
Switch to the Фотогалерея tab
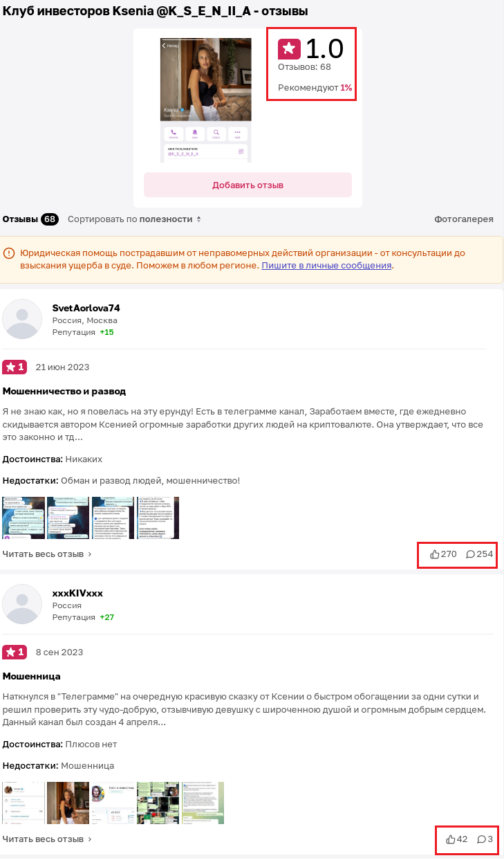point(463,219)
